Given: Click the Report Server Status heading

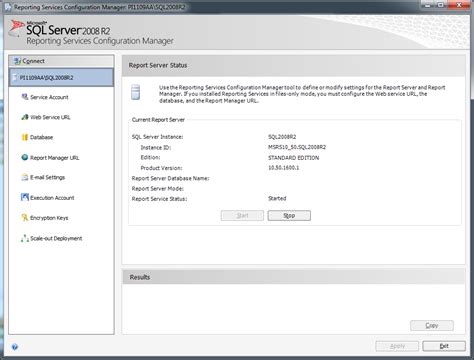Looking at the screenshot, I should coord(158,65).
